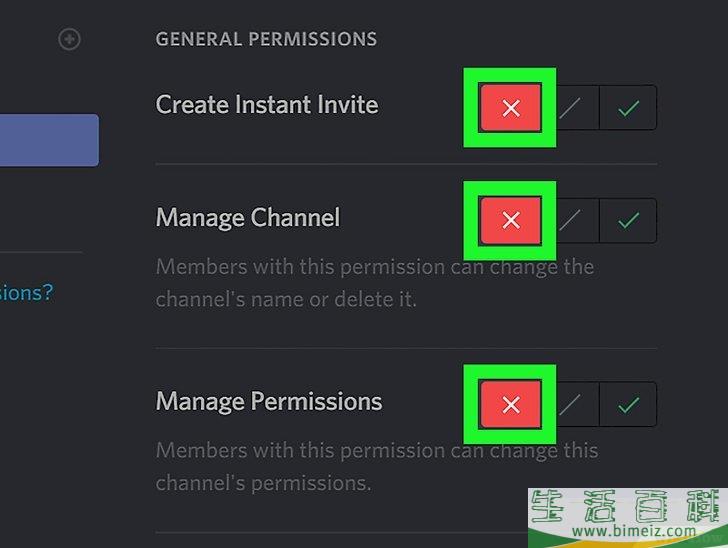Allow Manage Channel with green checkmark
Image resolution: width=728 pixels, height=548 pixels.
(628, 220)
